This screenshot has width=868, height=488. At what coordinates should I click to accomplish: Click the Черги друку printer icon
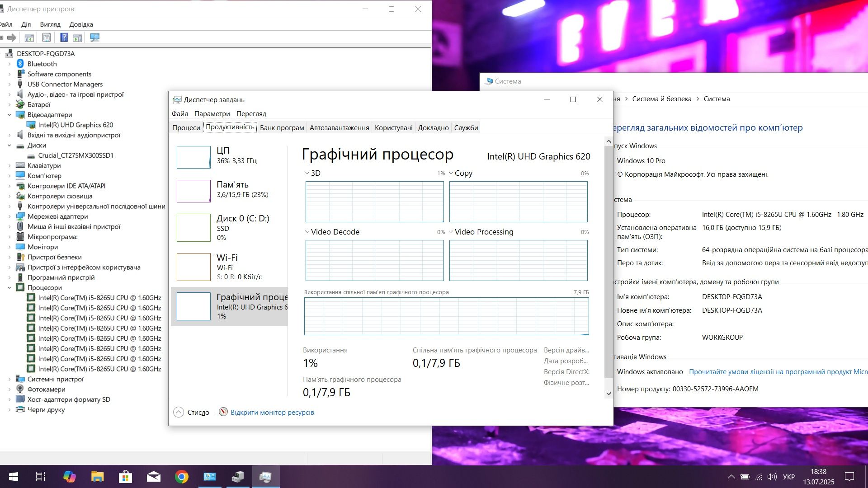pos(20,409)
